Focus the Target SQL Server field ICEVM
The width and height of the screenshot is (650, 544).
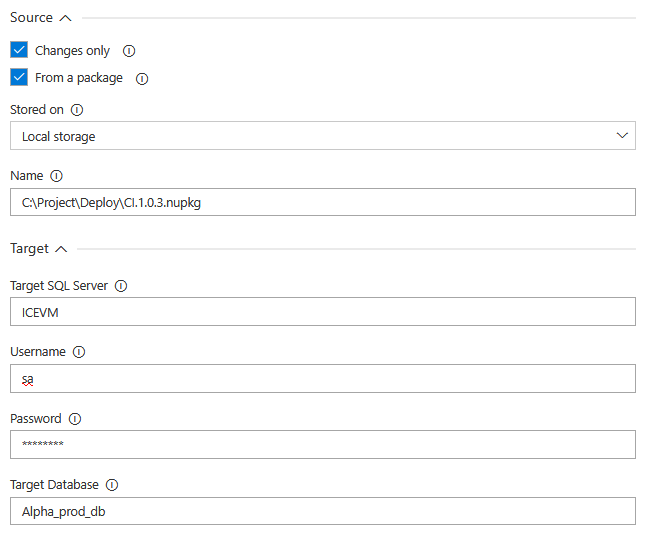pyautogui.click(x=323, y=312)
